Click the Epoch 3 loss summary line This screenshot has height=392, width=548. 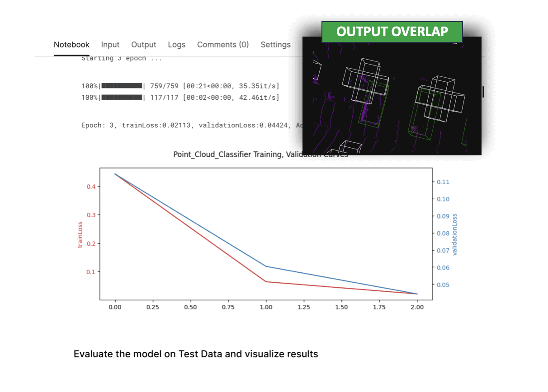[190, 126]
